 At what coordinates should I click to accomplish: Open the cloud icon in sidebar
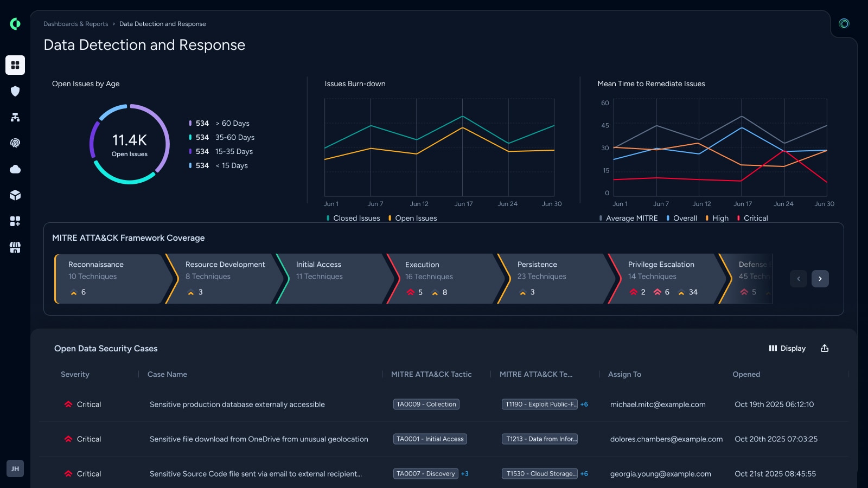click(x=15, y=169)
